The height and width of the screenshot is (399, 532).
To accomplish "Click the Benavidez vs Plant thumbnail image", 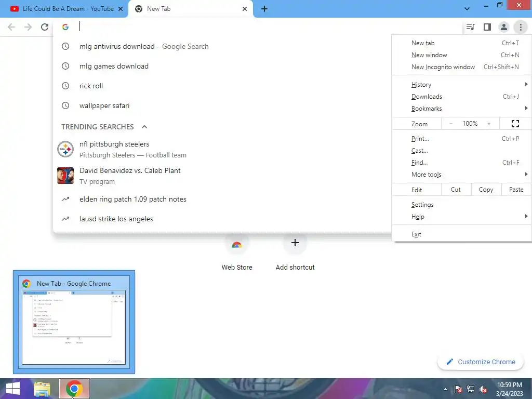I will [x=65, y=176].
